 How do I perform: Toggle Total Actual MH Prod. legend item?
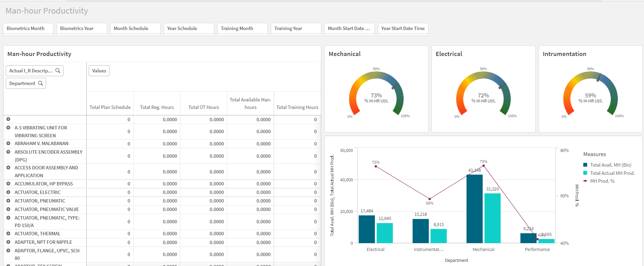coord(612,173)
